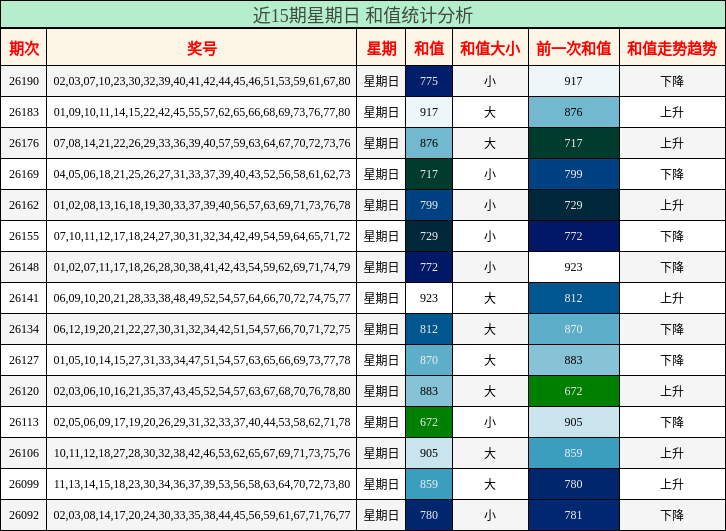This screenshot has height=531, width=726.
Task: Click the 小 size cell in row 26190
Action: [x=490, y=81]
